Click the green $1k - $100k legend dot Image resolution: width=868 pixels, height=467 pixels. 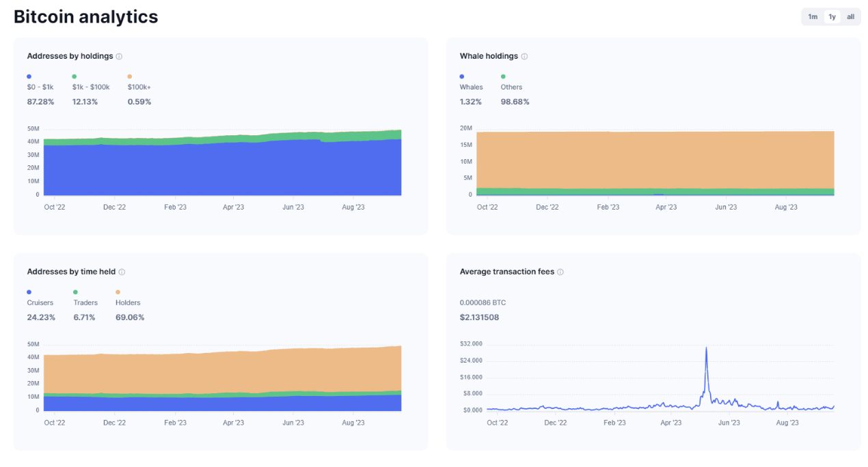click(x=74, y=76)
